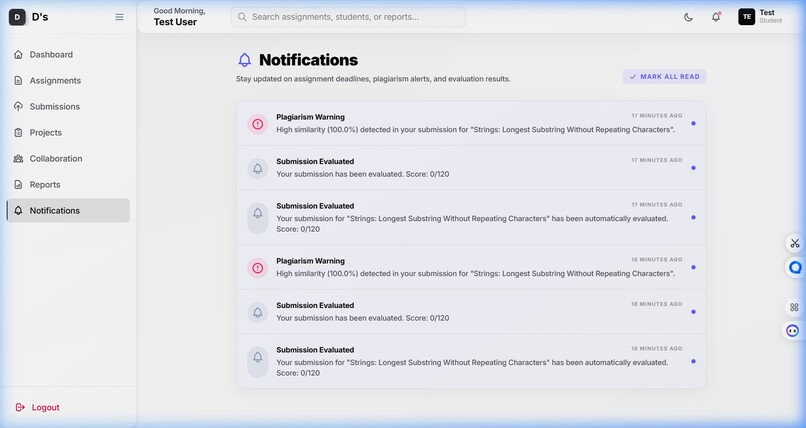Click unread dot on first Plagiarism Warning
The image size is (806, 428).
coord(693,123)
